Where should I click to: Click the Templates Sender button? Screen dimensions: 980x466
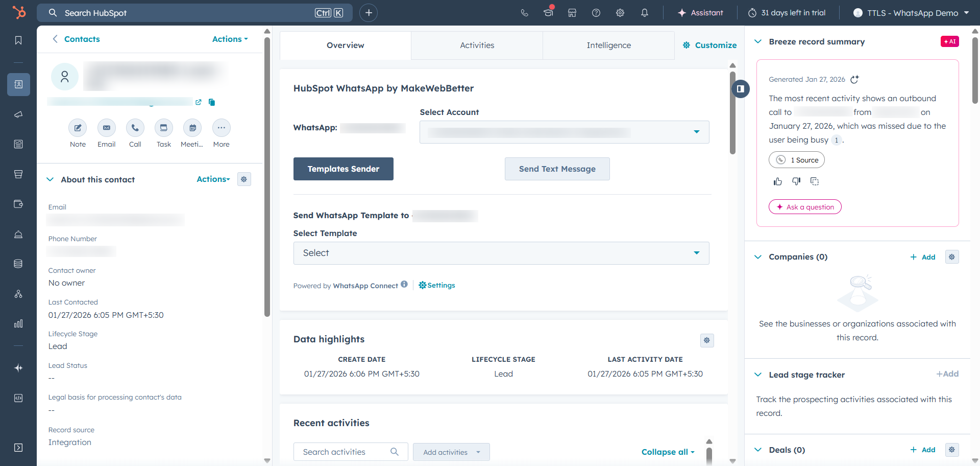coord(343,169)
